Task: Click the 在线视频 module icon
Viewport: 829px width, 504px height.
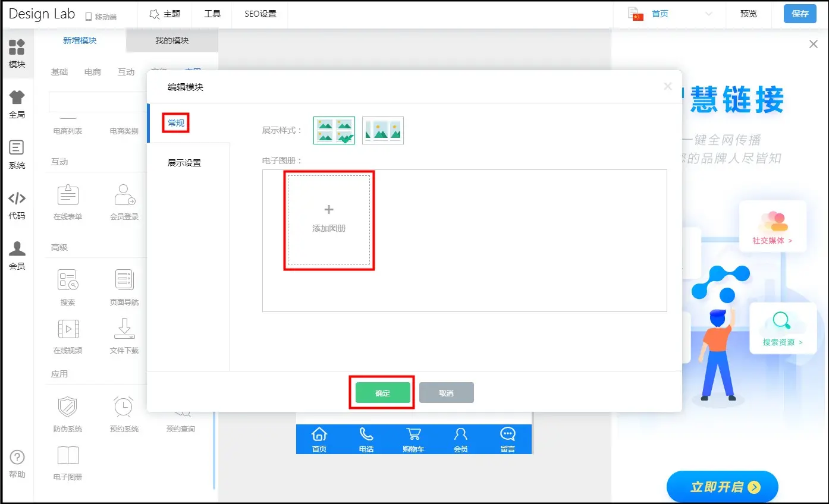Action: pos(67,335)
